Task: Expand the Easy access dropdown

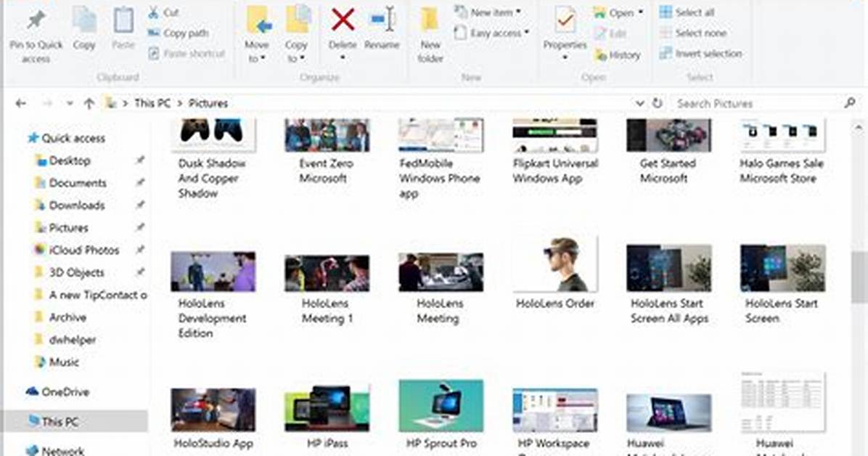Action: coord(491,33)
